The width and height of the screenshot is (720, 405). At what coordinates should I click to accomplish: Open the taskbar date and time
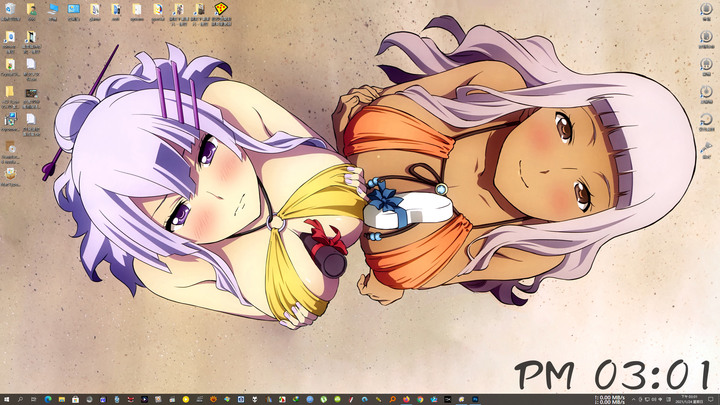click(689, 399)
